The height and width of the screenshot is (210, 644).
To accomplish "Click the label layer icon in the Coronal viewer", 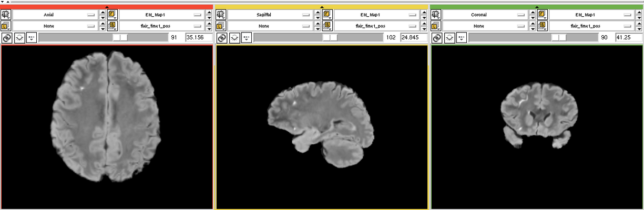I will (x=436, y=26).
